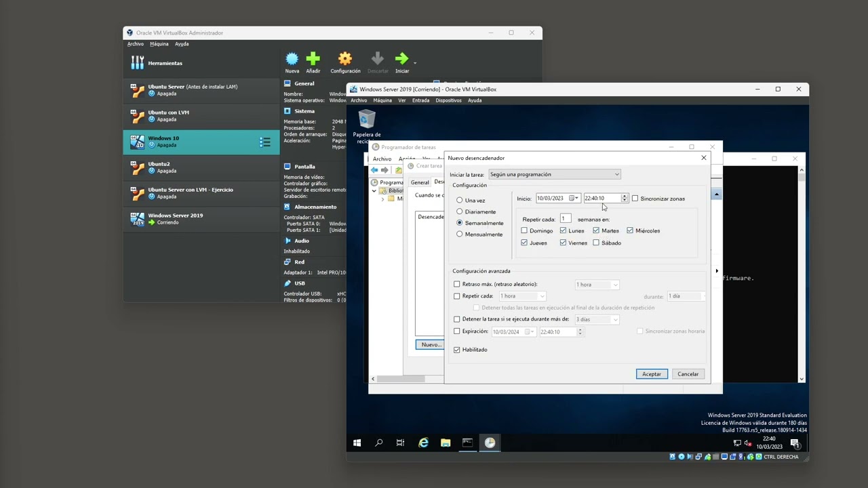Image resolution: width=868 pixels, height=488 pixels.
Task: Switch to command prompt taskbar icon
Action: pos(467,443)
